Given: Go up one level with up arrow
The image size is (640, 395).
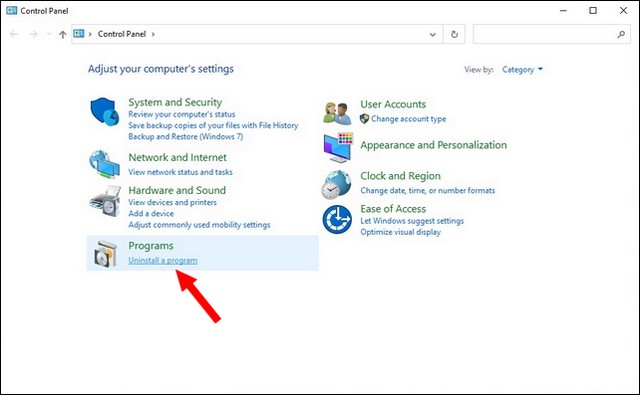Looking at the screenshot, I should click(x=62, y=35).
